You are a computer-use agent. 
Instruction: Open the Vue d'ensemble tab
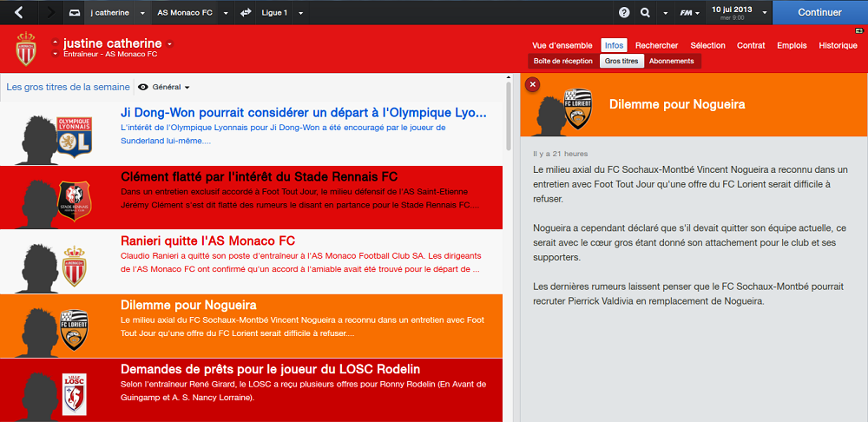[562, 45]
